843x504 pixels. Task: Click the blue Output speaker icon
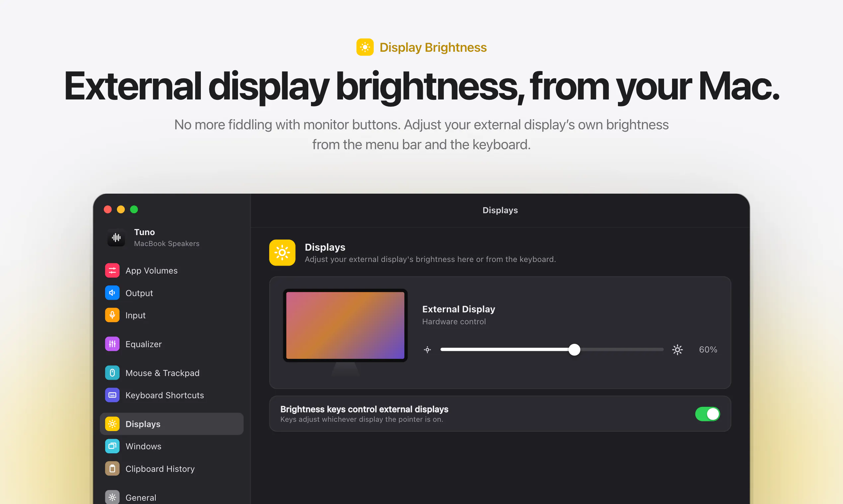click(112, 293)
